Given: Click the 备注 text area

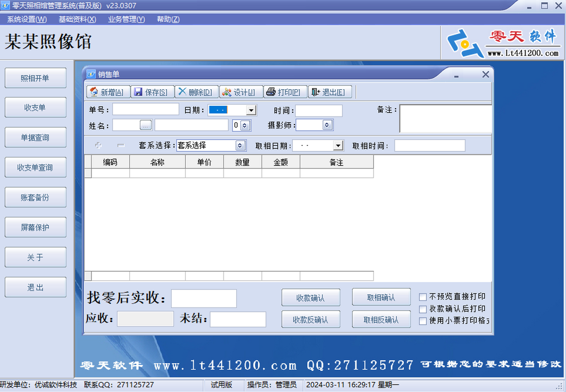Looking at the screenshot, I should 446,119.
